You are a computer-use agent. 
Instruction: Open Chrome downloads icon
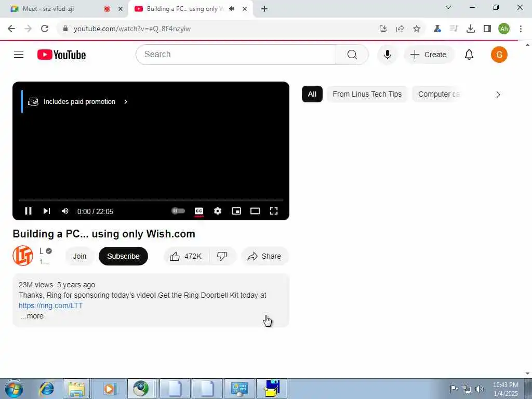coord(471,29)
